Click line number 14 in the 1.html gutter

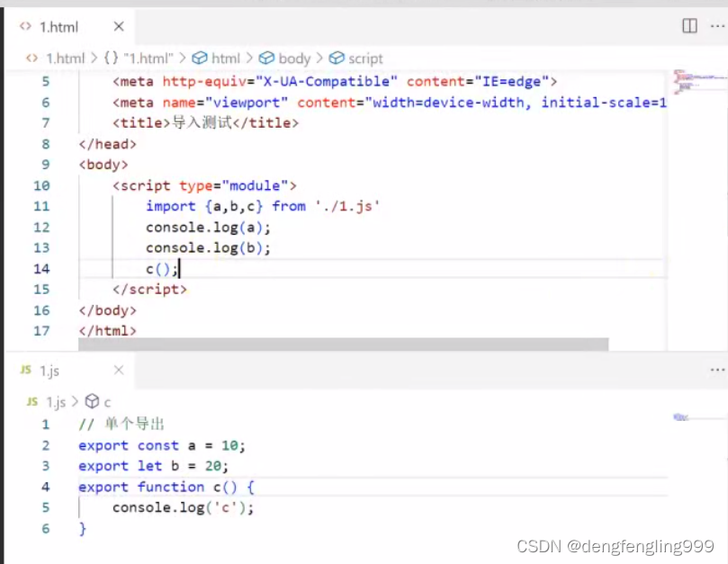pos(41,269)
